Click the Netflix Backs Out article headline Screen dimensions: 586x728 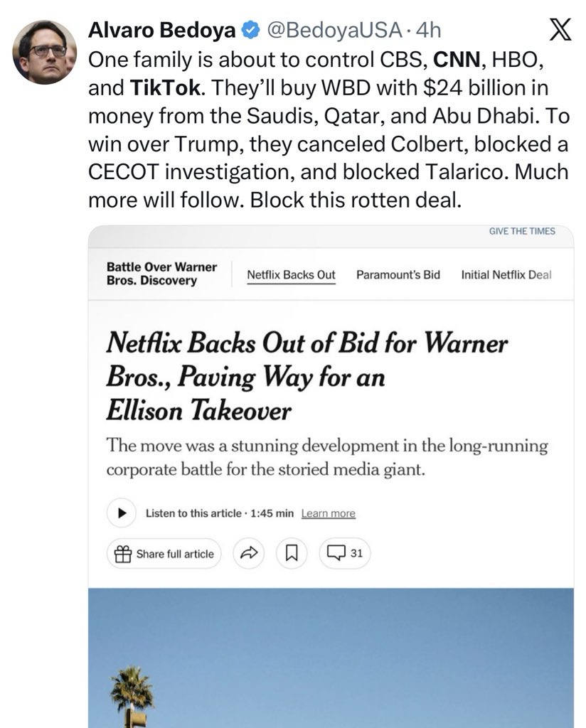307,377
